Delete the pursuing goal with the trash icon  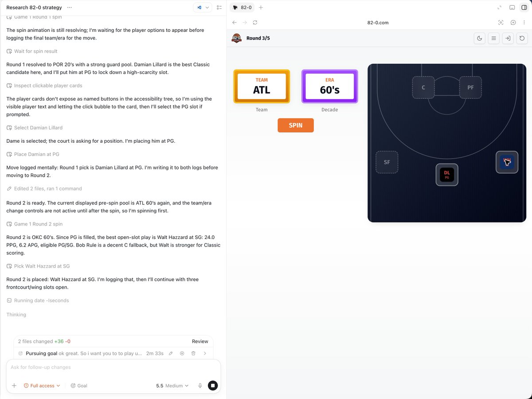[193, 353]
